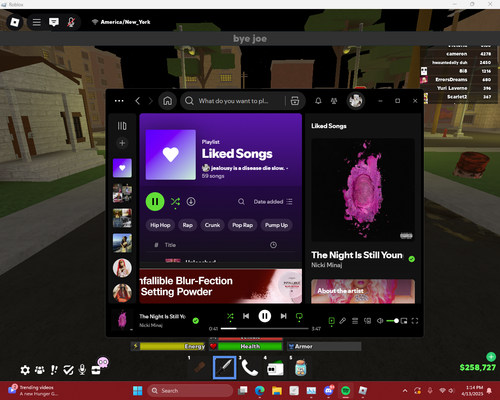Filter by Rap genre chip
The width and height of the screenshot is (500, 400).
188,225
